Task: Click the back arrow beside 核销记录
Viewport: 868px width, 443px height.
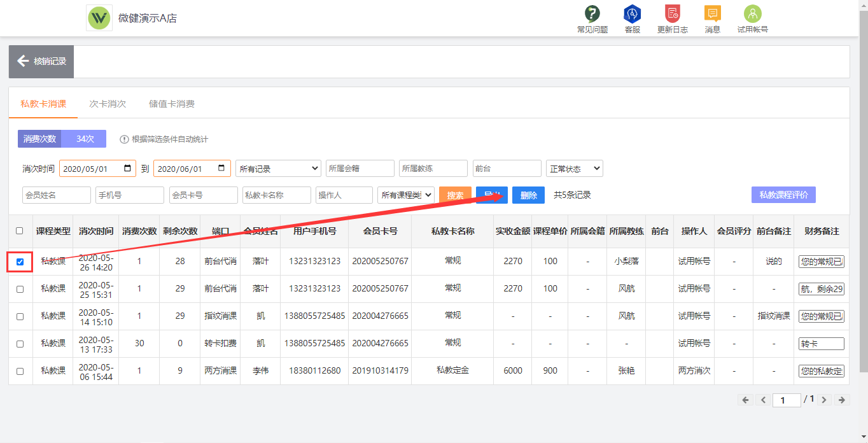Action: click(x=24, y=61)
